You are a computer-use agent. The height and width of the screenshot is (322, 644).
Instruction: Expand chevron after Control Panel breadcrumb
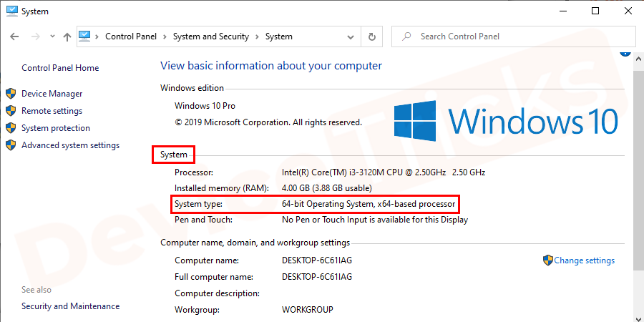click(x=165, y=36)
